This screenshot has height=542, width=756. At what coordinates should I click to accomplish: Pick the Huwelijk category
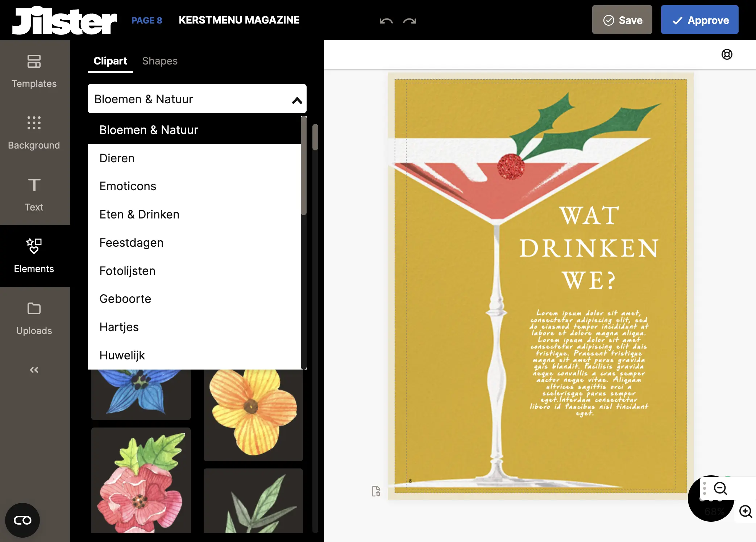point(194,355)
